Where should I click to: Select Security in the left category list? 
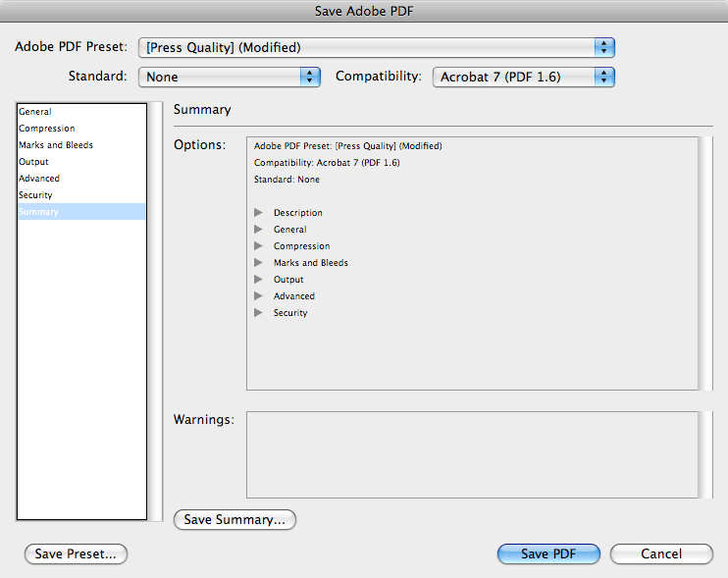(x=81, y=195)
